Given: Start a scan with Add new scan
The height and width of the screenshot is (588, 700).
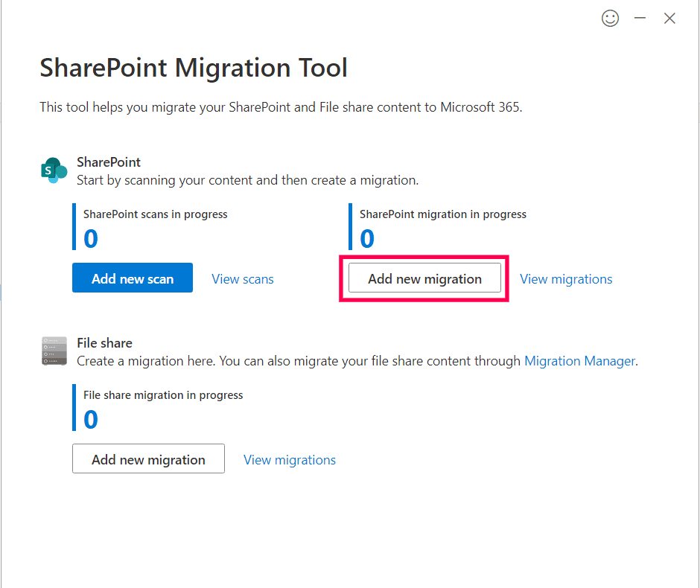Looking at the screenshot, I should click(x=133, y=278).
